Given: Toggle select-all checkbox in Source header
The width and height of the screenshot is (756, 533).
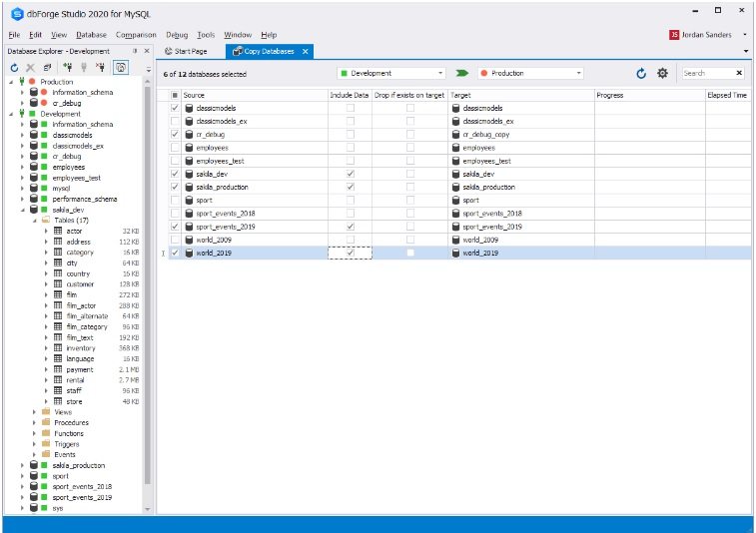Looking at the screenshot, I should coord(175,95).
